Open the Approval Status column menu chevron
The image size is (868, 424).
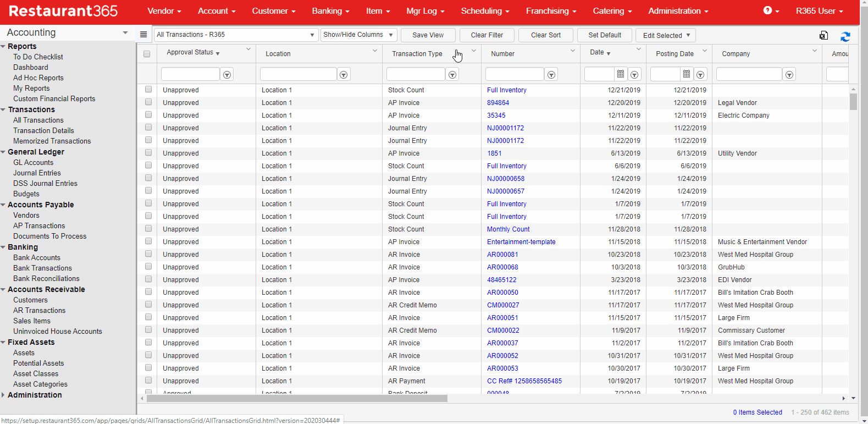[248, 49]
